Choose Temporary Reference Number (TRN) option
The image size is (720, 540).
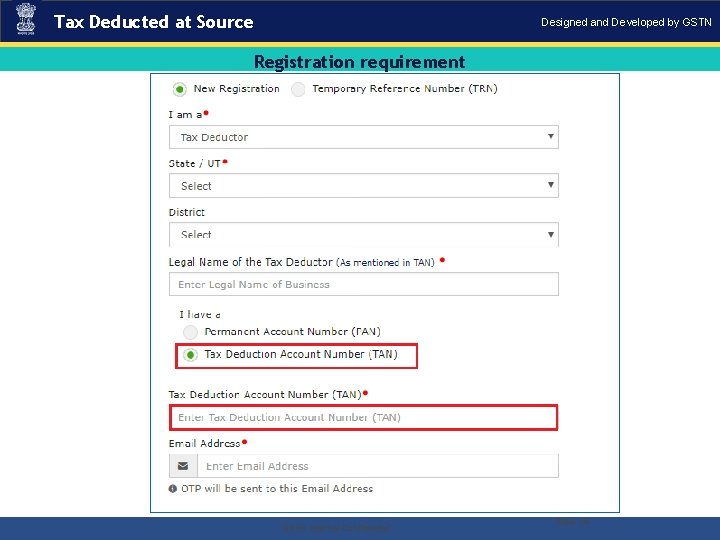[x=298, y=89]
